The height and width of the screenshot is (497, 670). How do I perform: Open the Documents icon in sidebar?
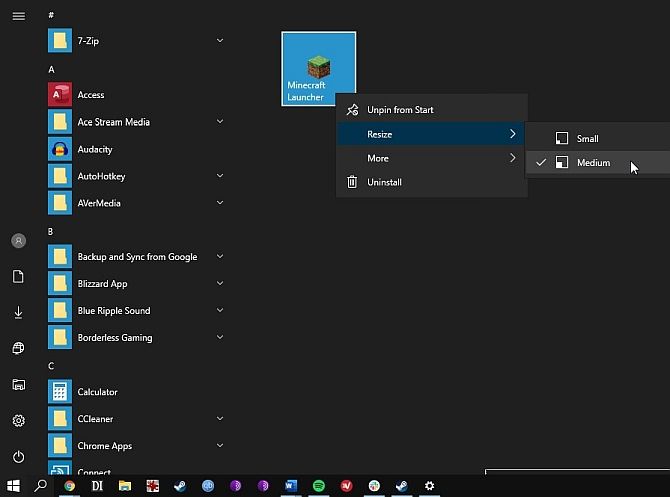click(18, 277)
